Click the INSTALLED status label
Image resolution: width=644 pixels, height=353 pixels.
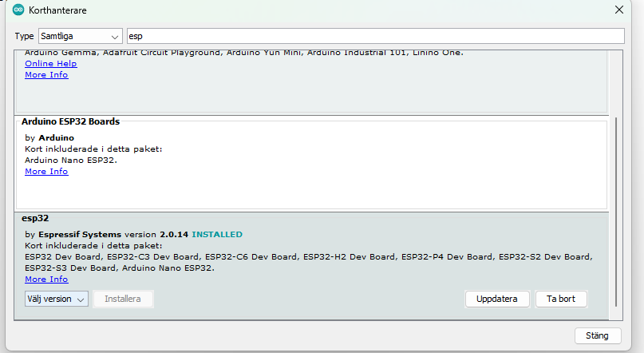click(x=217, y=235)
